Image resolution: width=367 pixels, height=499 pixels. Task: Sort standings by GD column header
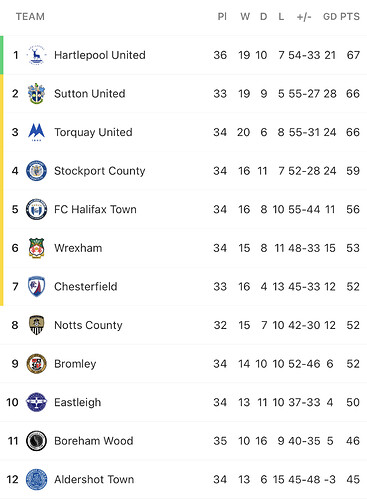(330, 17)
